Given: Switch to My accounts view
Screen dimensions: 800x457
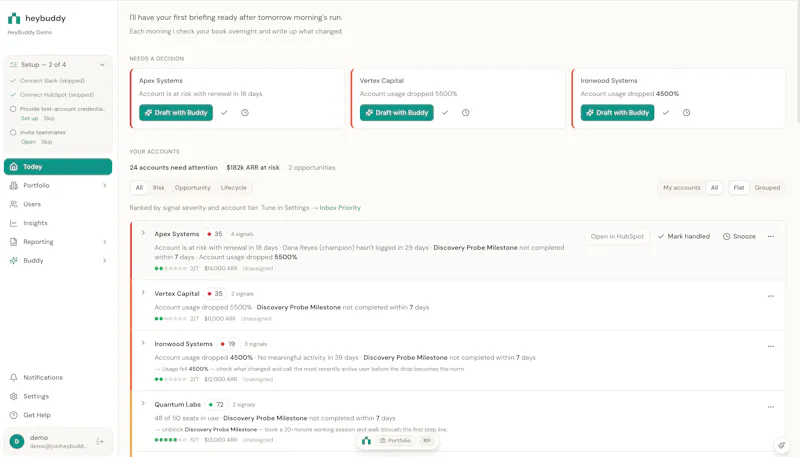Looking at the screenshot, I should 682,188.
